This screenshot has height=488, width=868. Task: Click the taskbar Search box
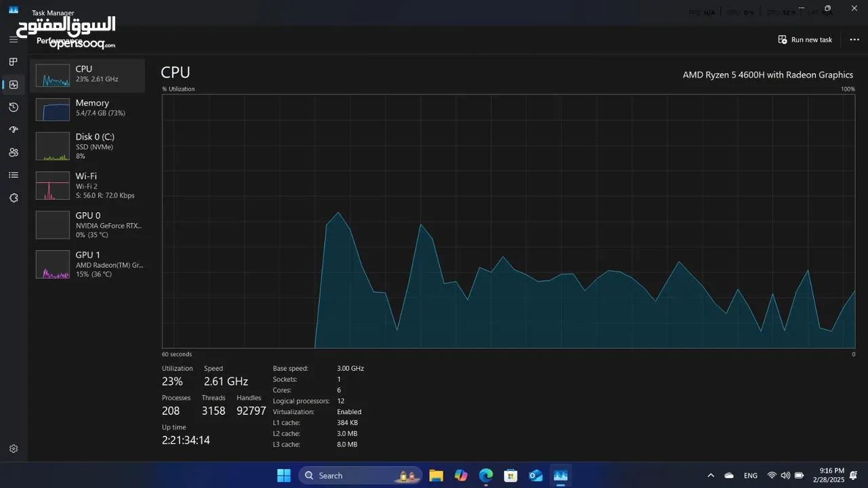tap(360, 475)
